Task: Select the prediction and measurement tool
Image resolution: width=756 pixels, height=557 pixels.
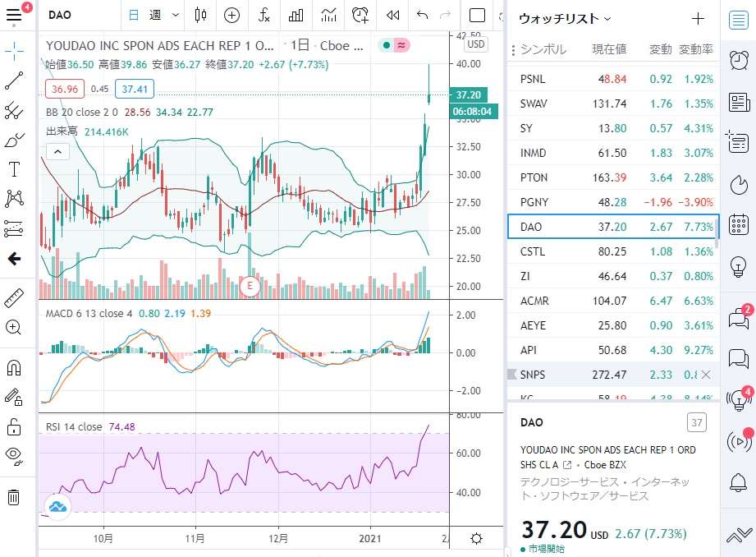Action: pos(14,228)
